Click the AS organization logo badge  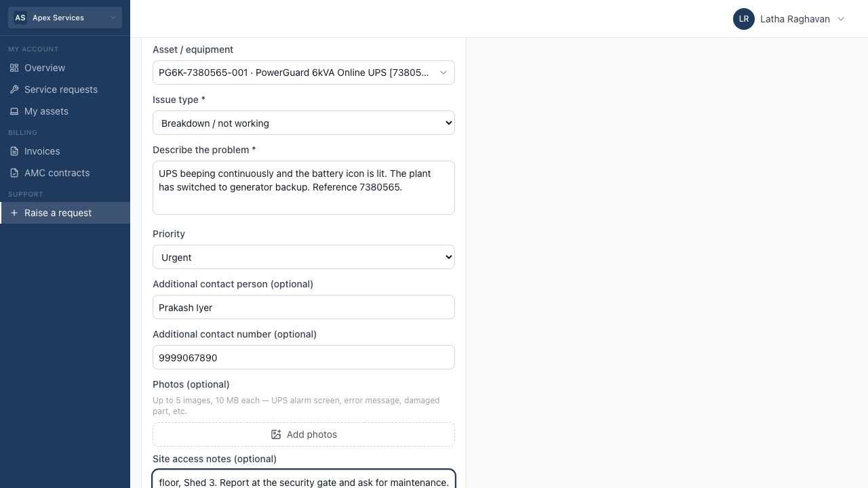coord(20,18)
